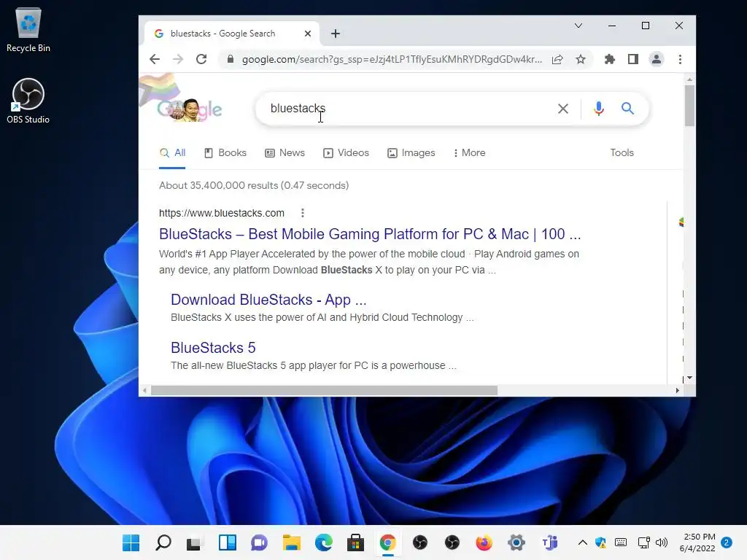Image resolution: width=747 pixels, height=560 pixels.
Task: Click the scroll-left arrow on horizontal scrollbar
Action: pyautogui.click(x=145, y=391)
